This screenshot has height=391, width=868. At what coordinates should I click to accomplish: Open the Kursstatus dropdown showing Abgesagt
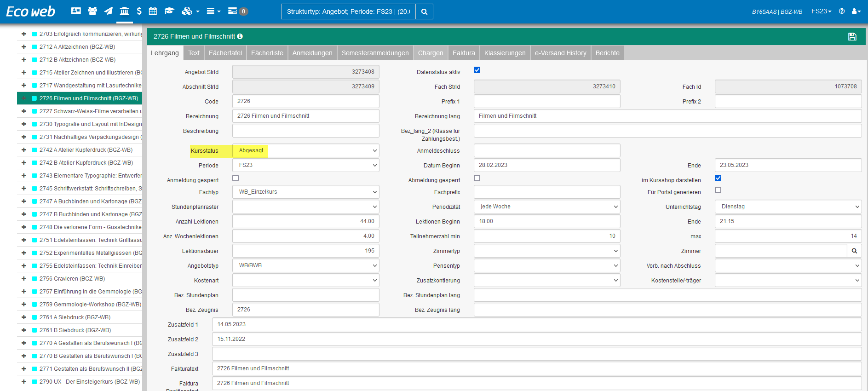pos(306,150)
